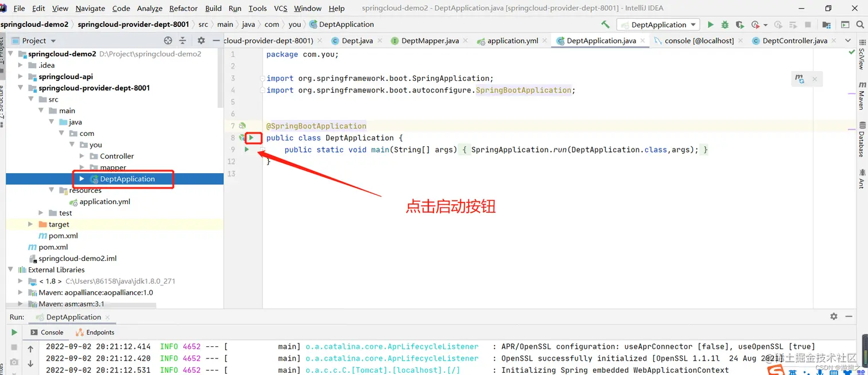868x375 pixels.
Task: Click the green inspection checkmark in editor
Action: [x=852, y=52]
